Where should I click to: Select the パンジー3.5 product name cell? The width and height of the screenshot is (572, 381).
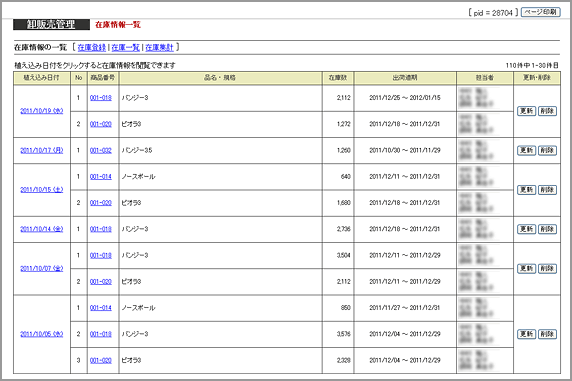tap(220, 150)
